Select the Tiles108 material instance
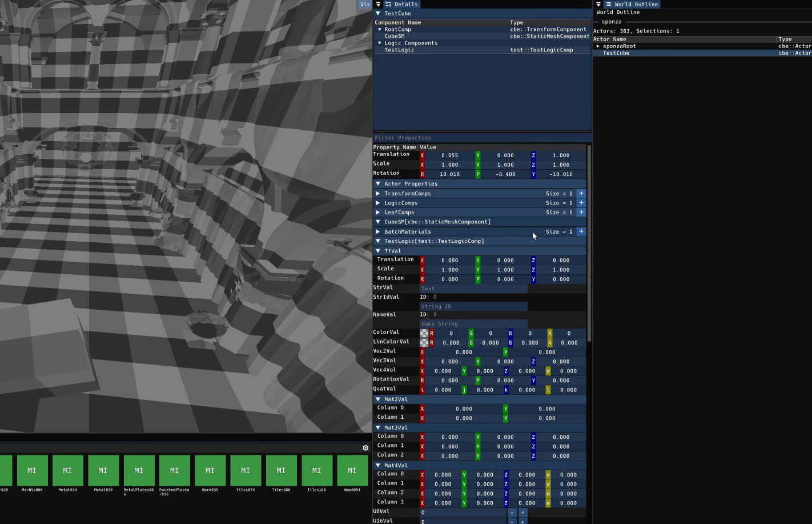The width and height of the screenshot is (812, 524). point(316,470)
